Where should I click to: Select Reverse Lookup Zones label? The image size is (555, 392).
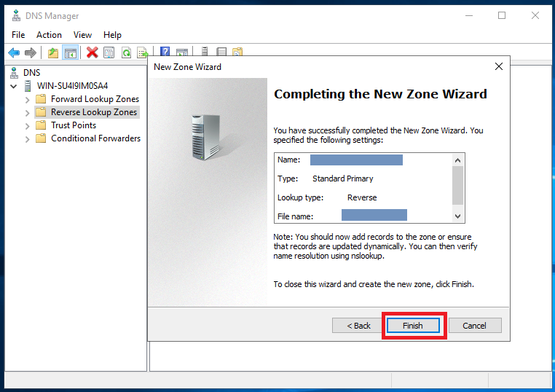point(94,112)
